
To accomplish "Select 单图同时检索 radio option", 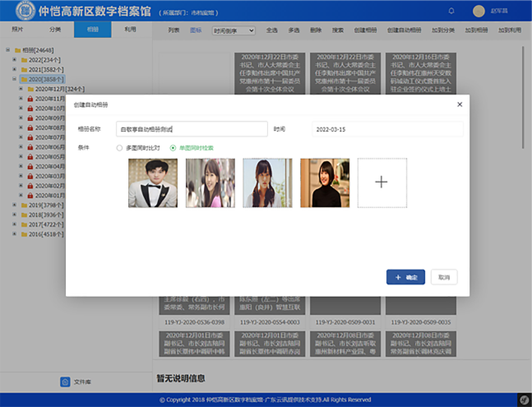I will click(173, 148).
